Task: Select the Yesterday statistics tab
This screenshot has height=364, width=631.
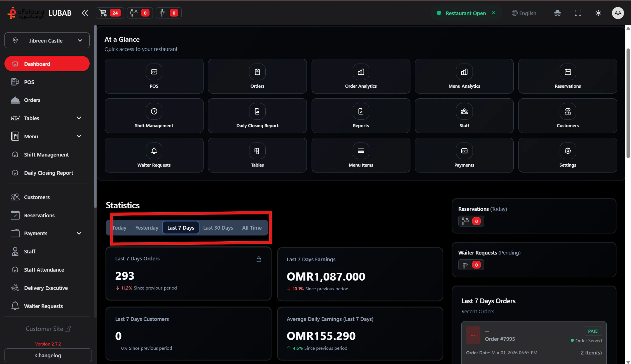Action: pyautogui.click(x=146, y=228)
